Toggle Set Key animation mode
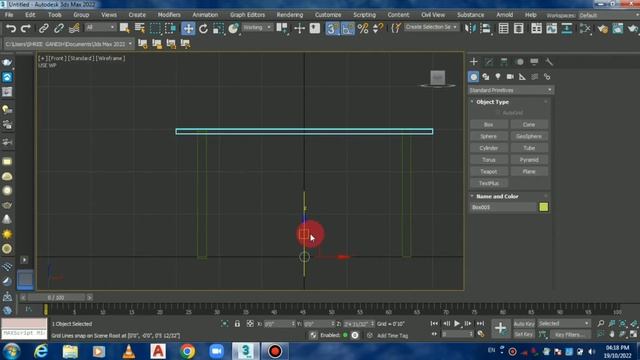Screen dimensions: 640x360 click(524, 335)
